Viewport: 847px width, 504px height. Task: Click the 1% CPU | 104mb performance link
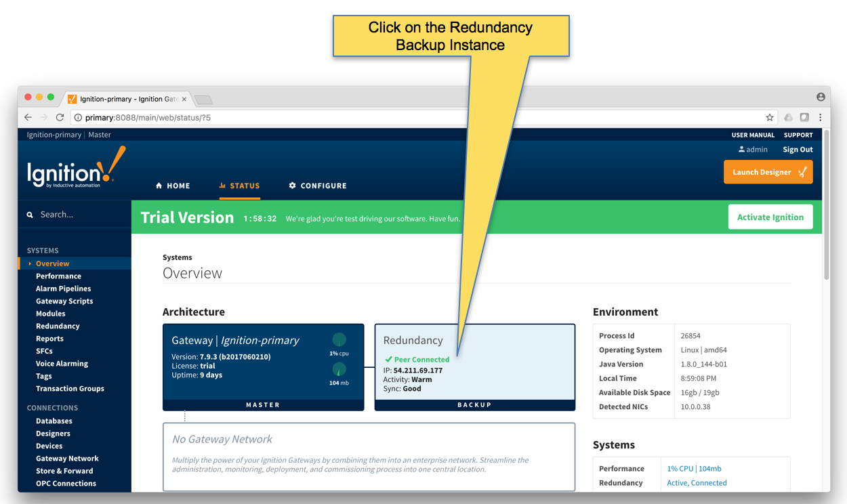694,469
